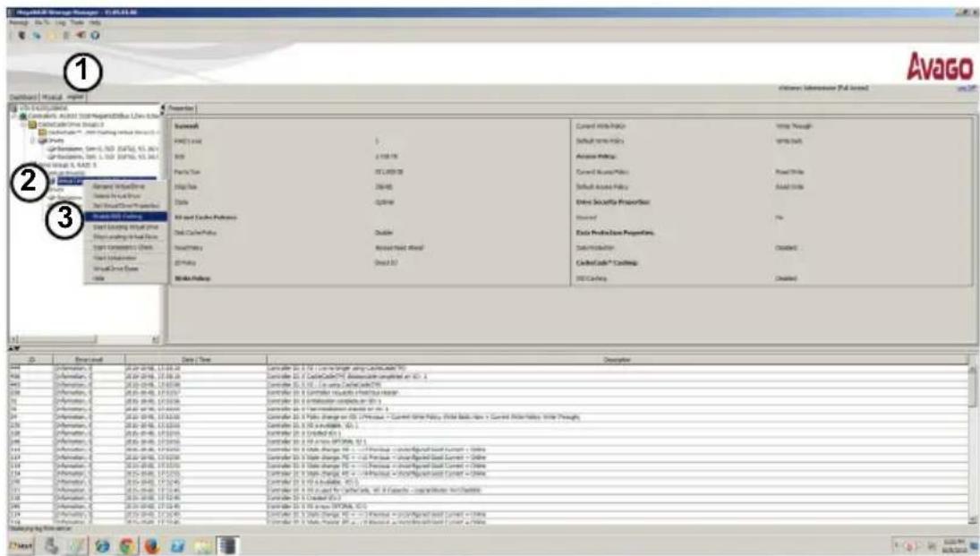Choose Delete Virtual Drive from context menu
This screenshot has height=556, width=980.
117,196
